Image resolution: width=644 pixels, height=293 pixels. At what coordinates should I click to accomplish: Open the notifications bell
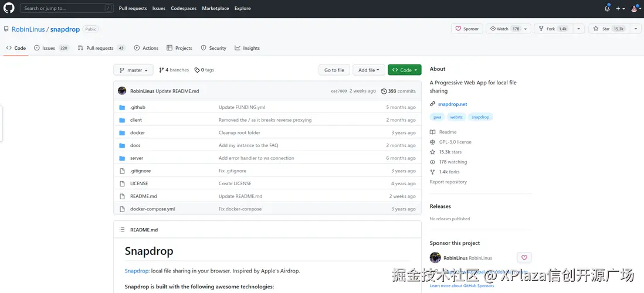[x=607, y=8]
